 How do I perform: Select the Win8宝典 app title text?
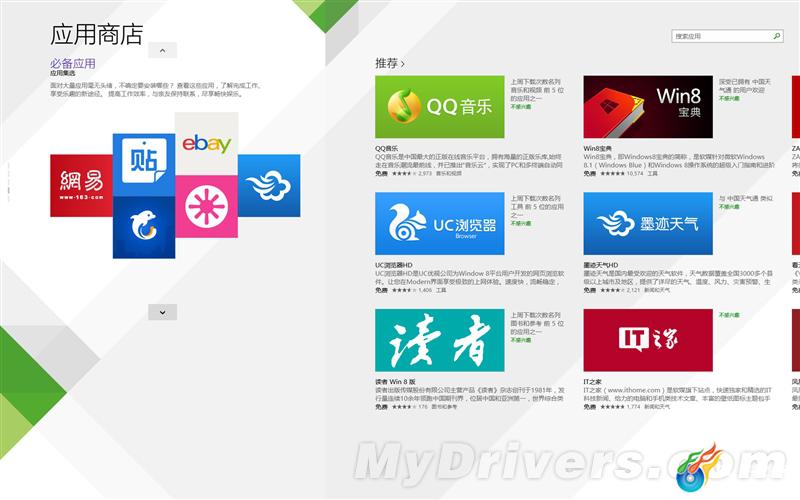coord(597,148)
